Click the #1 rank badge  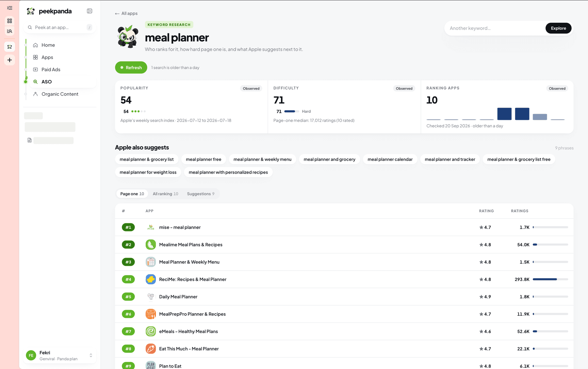(x=128, y=227)
